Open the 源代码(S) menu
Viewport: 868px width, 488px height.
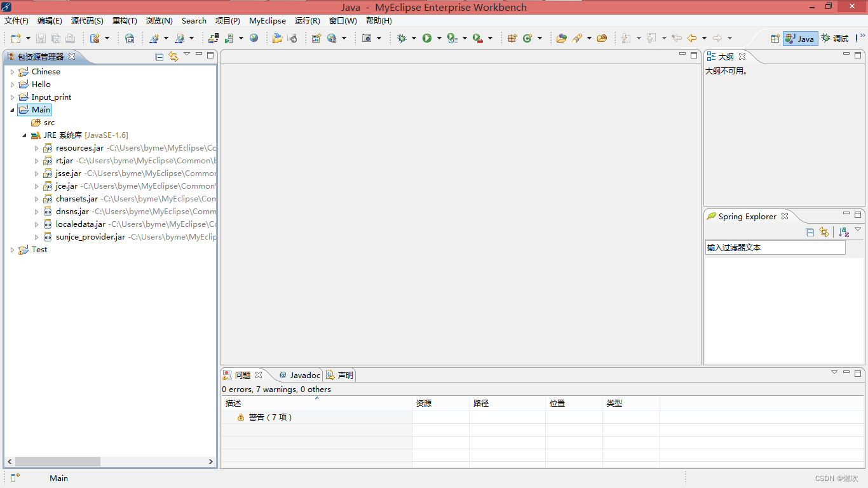tap(87, 21)
